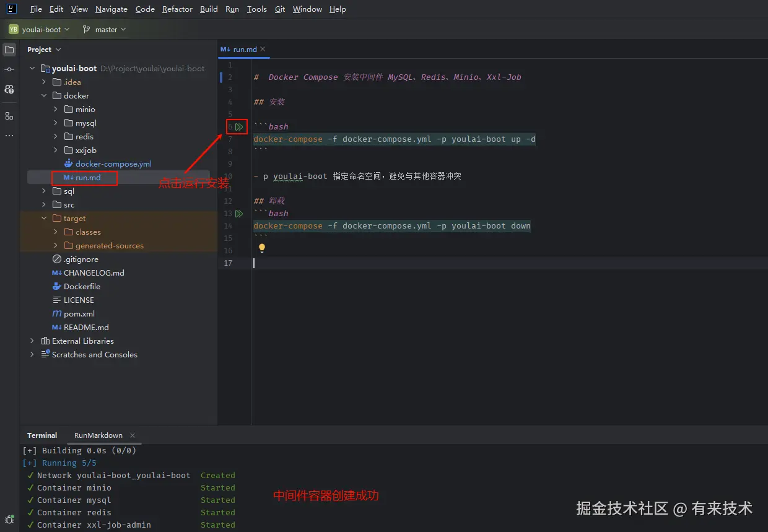This screenshot has width=768, height=532.
Task: Collapse the target folder
Action: [44, 218]
